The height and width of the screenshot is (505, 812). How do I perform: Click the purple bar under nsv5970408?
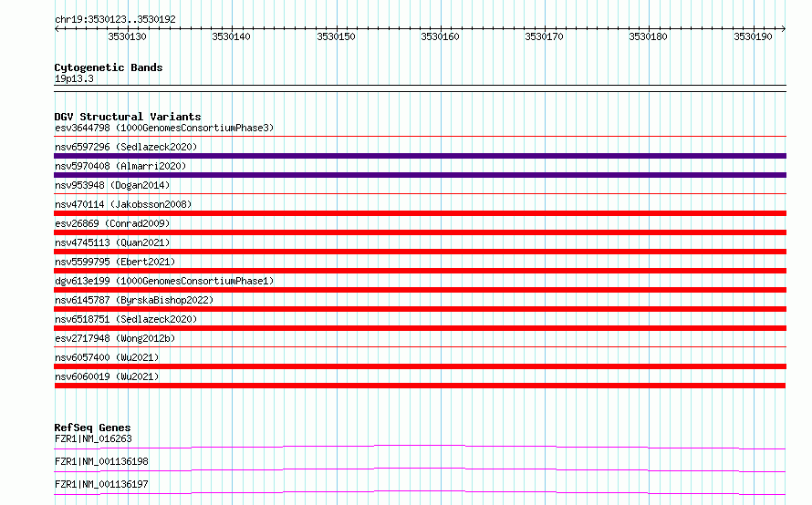[420, 175]
